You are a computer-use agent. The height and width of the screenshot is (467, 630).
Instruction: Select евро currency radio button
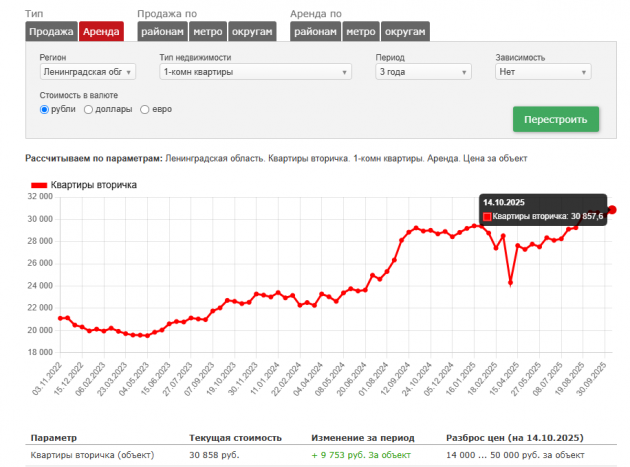pyautogui.click(x=145, y=109)
